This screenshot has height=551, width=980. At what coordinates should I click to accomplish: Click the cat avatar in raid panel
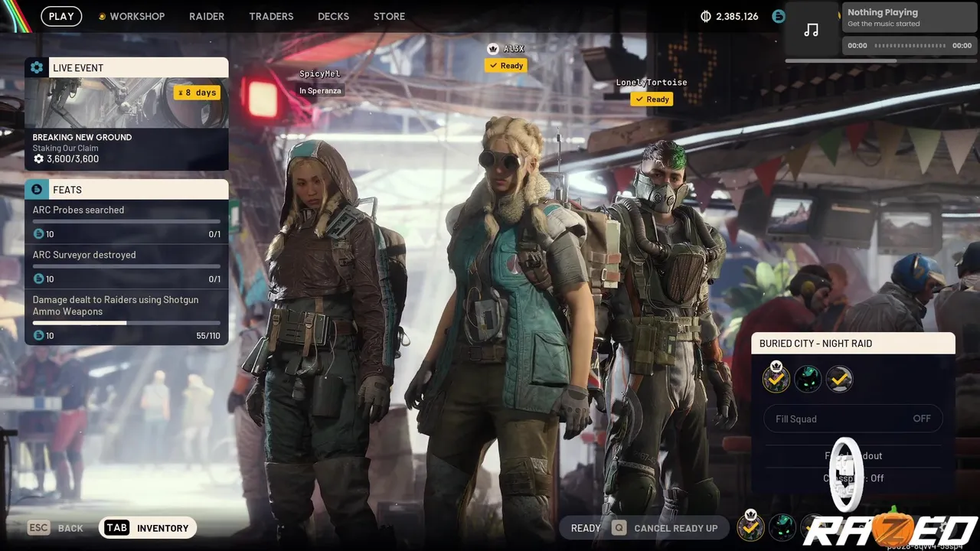coord(808,379)
